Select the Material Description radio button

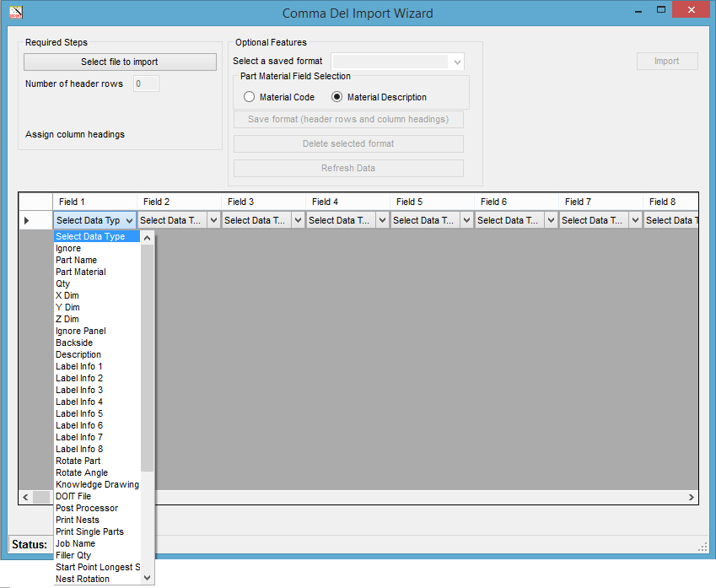tap(336, 96)
